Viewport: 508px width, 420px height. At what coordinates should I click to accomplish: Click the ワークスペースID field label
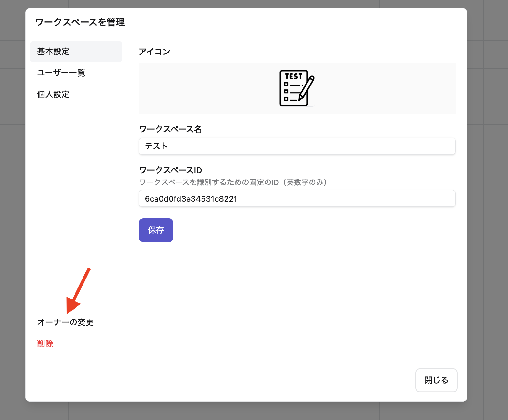pos(171,170)
